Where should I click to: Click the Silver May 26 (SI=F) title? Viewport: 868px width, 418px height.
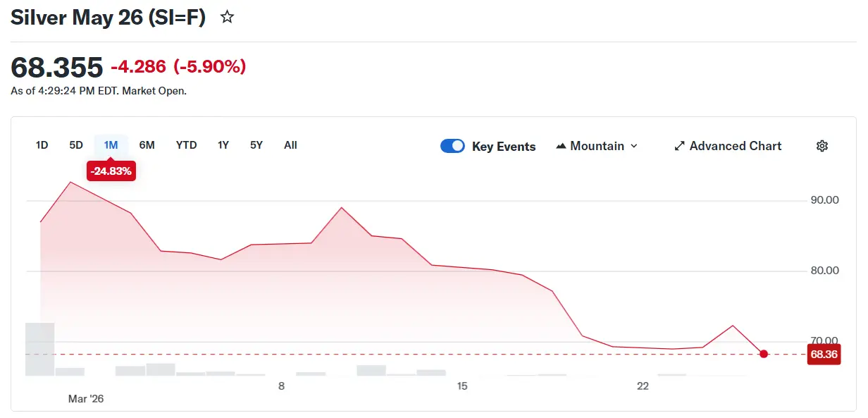[108, 18]
